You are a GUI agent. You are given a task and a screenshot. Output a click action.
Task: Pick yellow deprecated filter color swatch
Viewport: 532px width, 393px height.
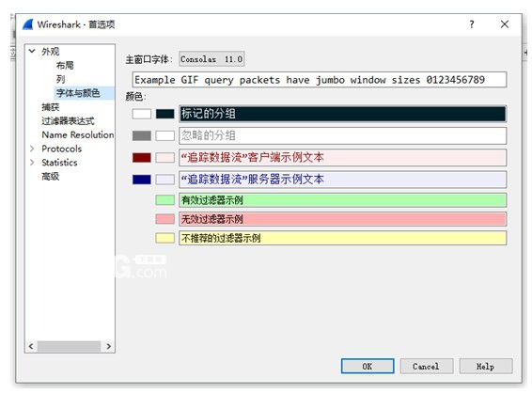165,238
